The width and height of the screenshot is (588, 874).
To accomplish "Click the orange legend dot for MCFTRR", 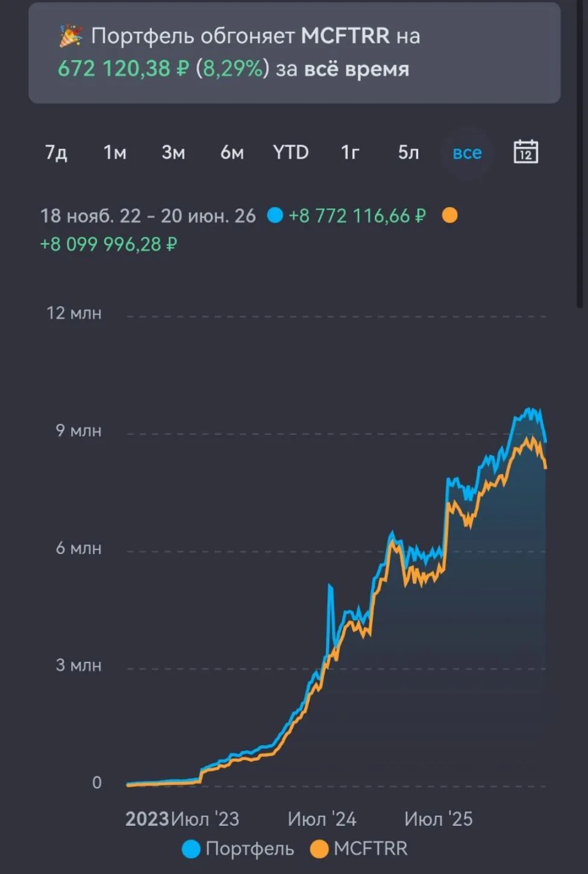I will 319,849.
